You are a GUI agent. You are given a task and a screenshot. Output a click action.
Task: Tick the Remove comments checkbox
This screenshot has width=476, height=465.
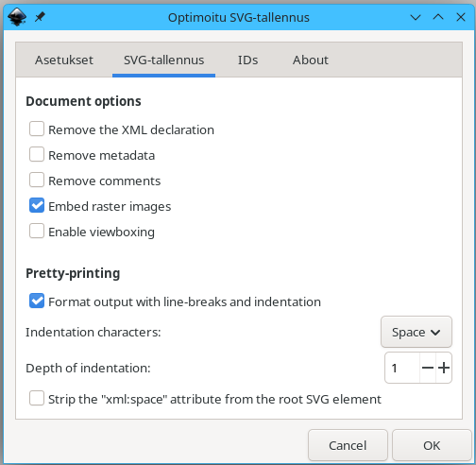(37, 181)
